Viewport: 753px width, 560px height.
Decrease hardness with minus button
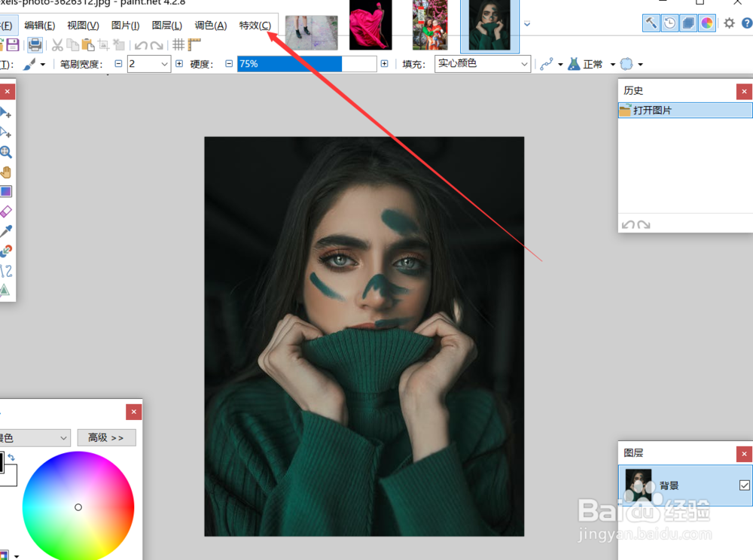tap(229, 64)
